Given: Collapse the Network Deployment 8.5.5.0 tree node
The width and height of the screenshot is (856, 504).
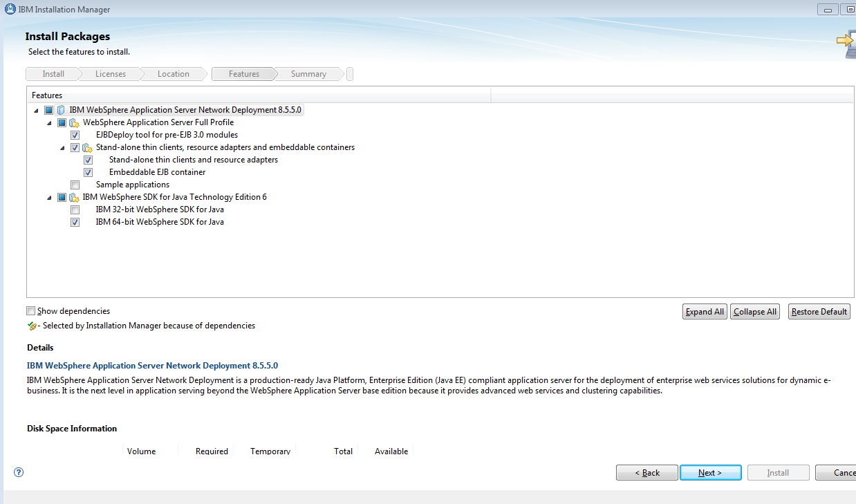Looking at the screenshot, I should tap(36, 111).
